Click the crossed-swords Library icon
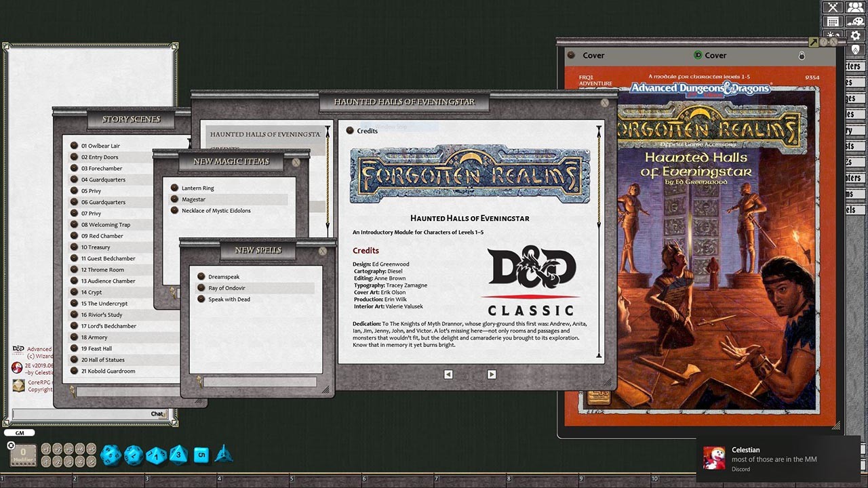Viewport: 868px width, 488px height. coord(832,7)
